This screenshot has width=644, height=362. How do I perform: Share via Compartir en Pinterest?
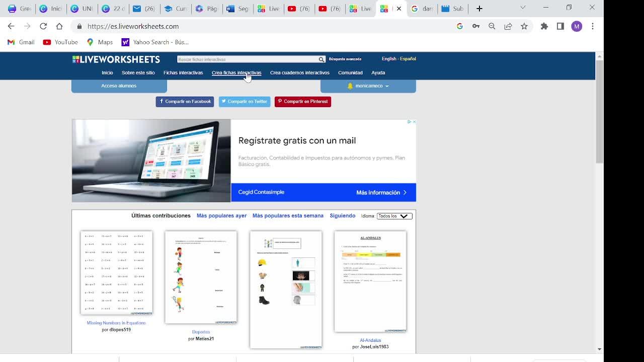[x=303, y=102]
